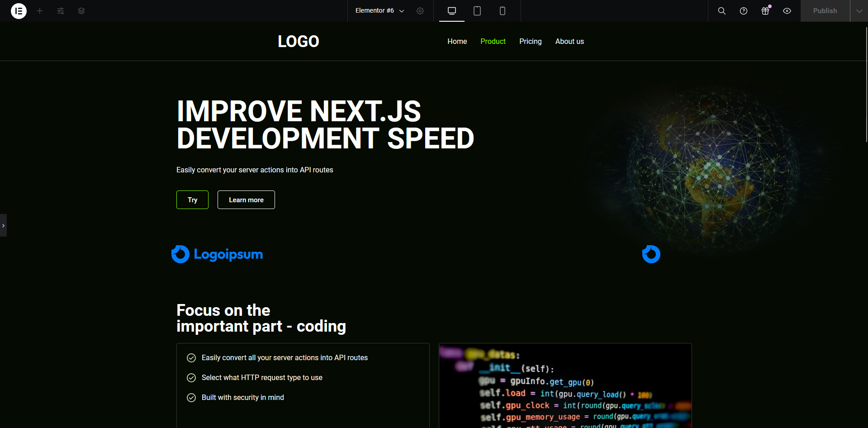Click list item 'Easily convert all your server actions'
The width and height of the screenshot is (868, 428).
[285, 357]
